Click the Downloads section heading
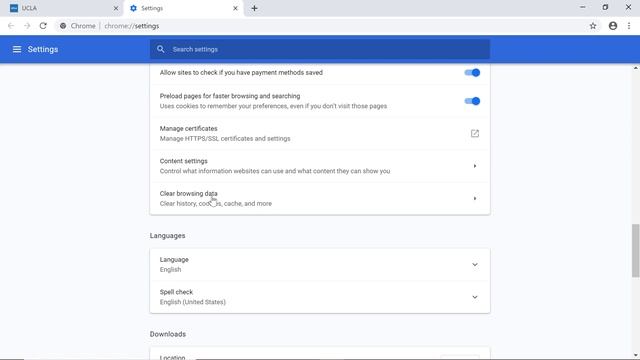Image resolution: width=640 pixels, height=360 pixels. coord(168,334)
